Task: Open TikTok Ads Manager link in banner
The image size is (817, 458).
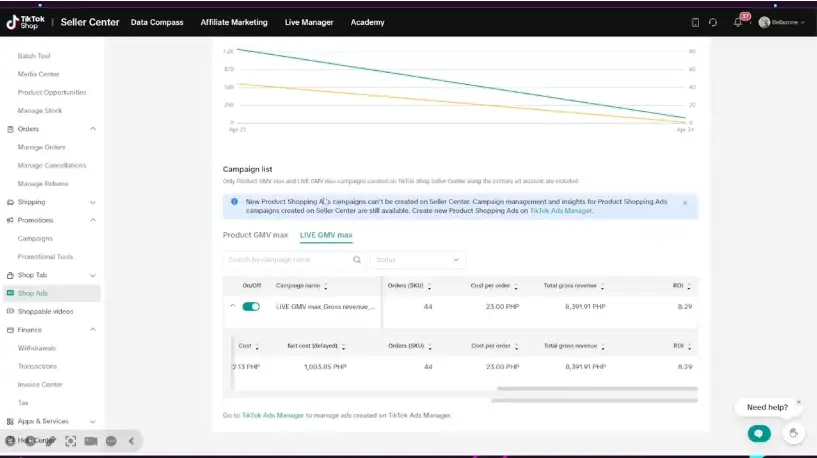Action: click(561, 211)
